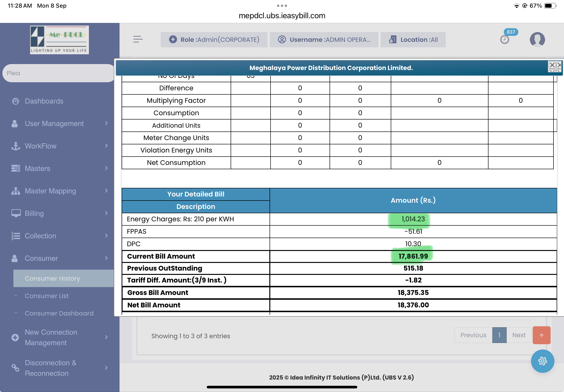This screenshot has width=564, height=392.
Task: Expand the Billing menu section
Action: [34, 213]
